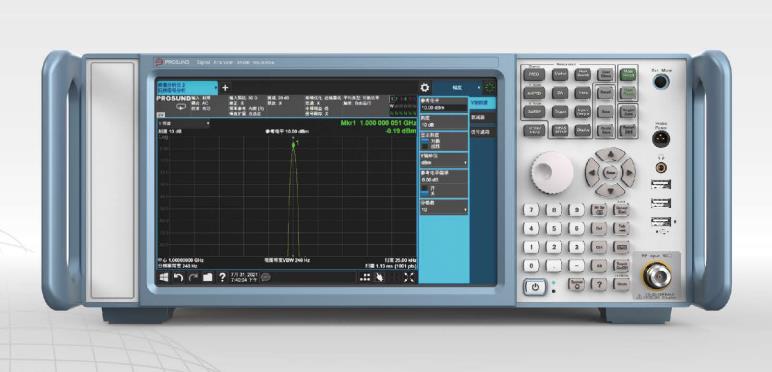772x372 pixels.
Task: Tap numeric key 9 on the keypad
Action: (577, 210)
